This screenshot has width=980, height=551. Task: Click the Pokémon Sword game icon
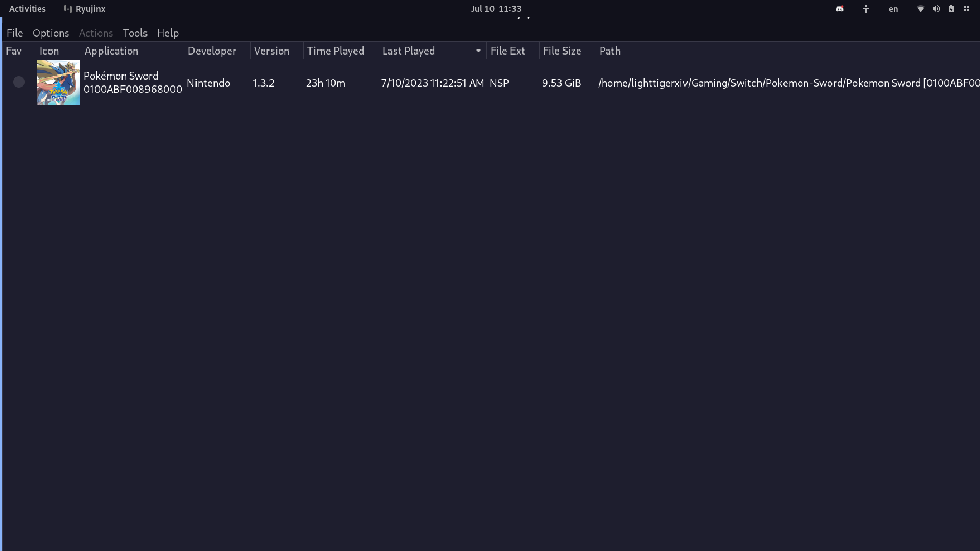tap(58, 82)
